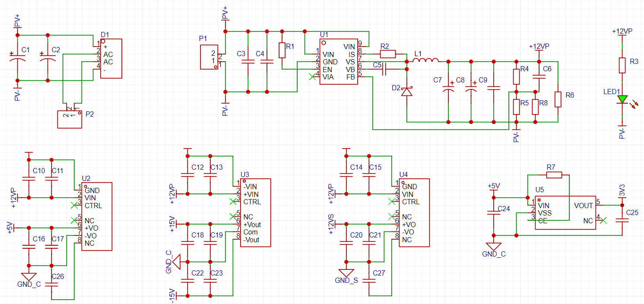The image size is (644, 304).
Task: Select the C26 capacitor symbol
Action: (51, 284)
